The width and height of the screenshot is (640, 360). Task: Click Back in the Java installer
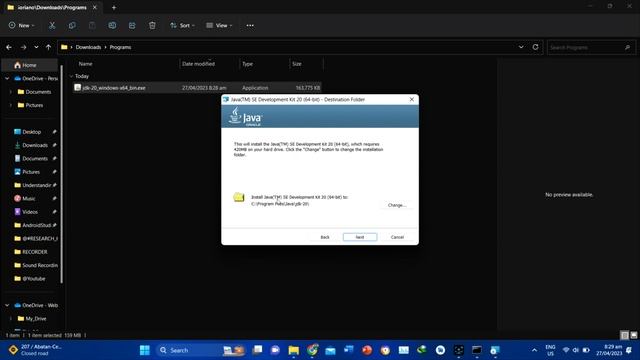point(325,237)
